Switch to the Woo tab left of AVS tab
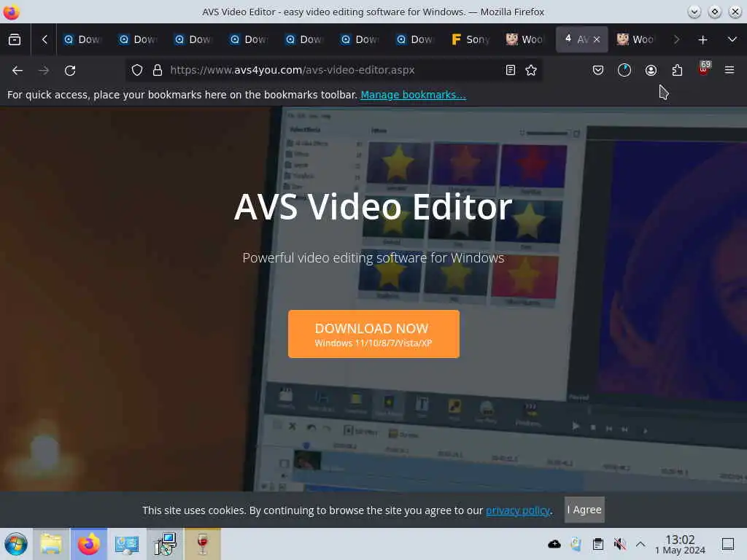This screenshot has width=747, height=560. pyautogui.click(x=525, y=39)
